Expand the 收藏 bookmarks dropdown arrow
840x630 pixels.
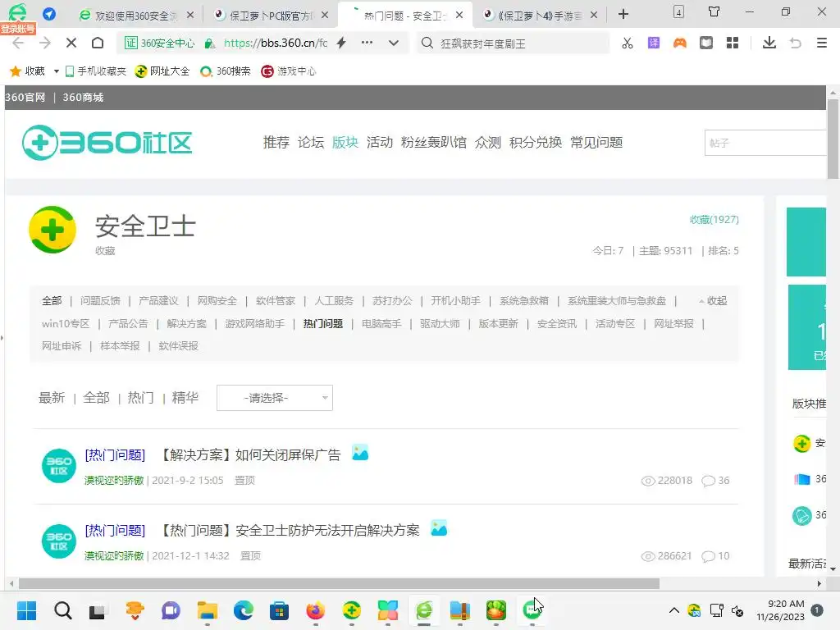coord(57,71)
